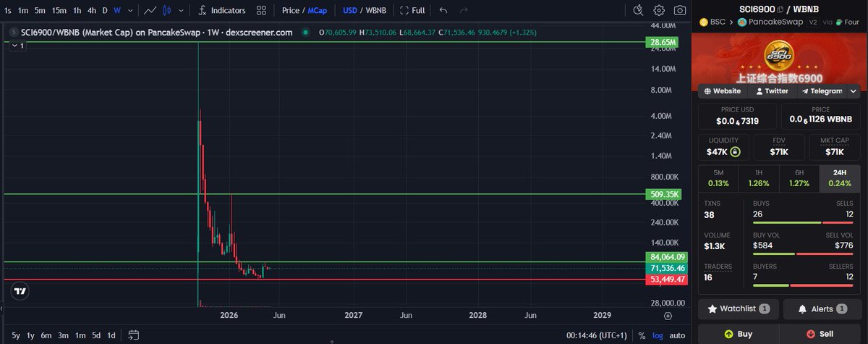Set date range to 1m at bottom

click(x=80, y=335)
